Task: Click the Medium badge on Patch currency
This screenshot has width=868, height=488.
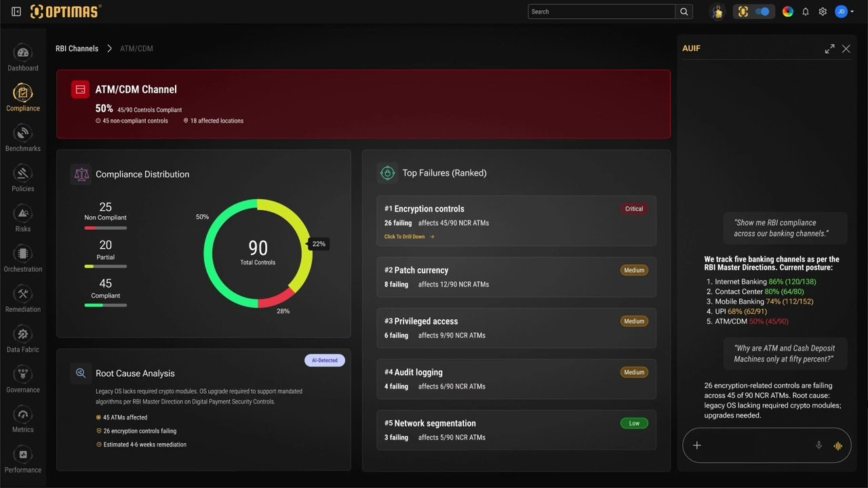Action: 634,270
